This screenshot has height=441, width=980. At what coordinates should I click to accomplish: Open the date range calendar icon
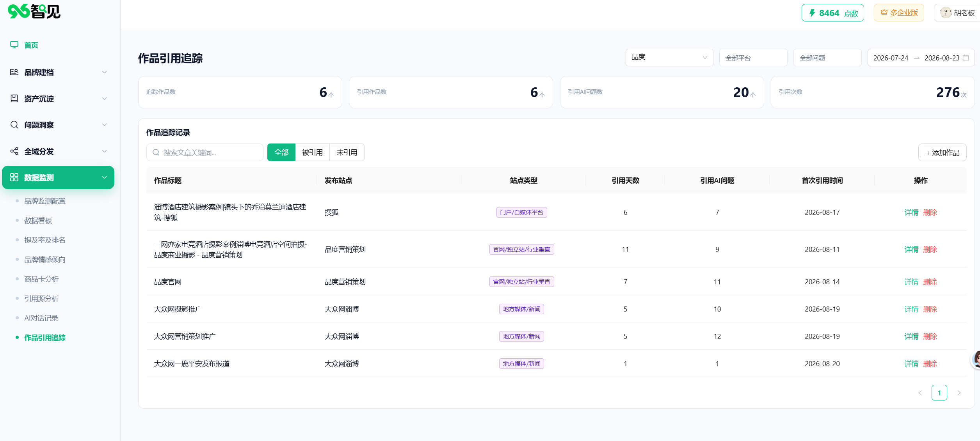(966, 58)
